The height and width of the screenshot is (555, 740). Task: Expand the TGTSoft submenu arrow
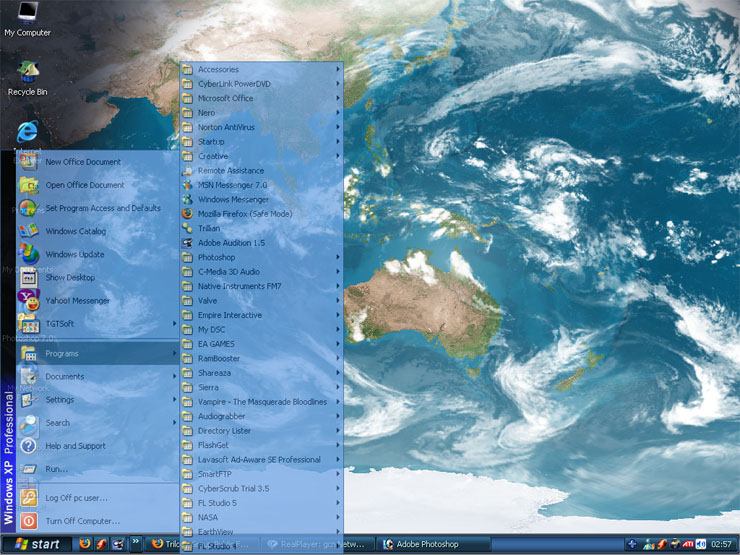[x=174, y=324]
